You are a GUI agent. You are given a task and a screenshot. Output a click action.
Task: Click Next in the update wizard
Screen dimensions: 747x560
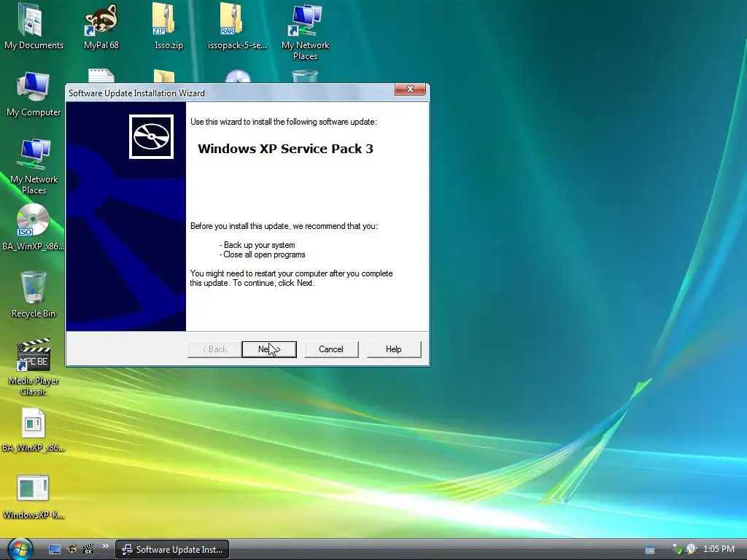point(269,349)
